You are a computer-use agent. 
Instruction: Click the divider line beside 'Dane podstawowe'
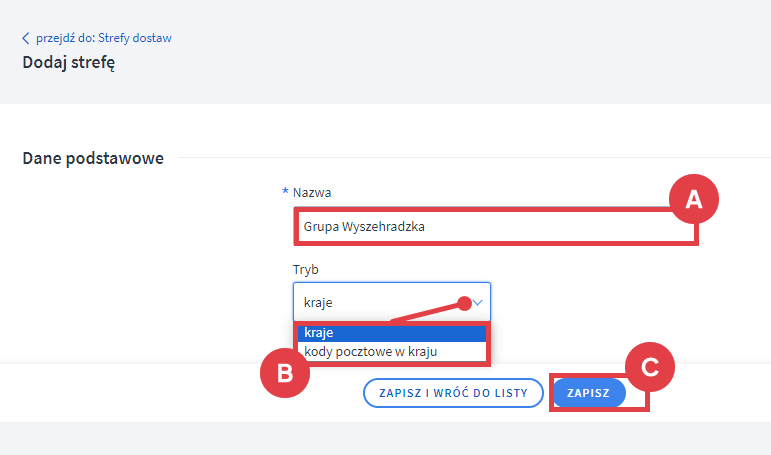pos(470,158)
